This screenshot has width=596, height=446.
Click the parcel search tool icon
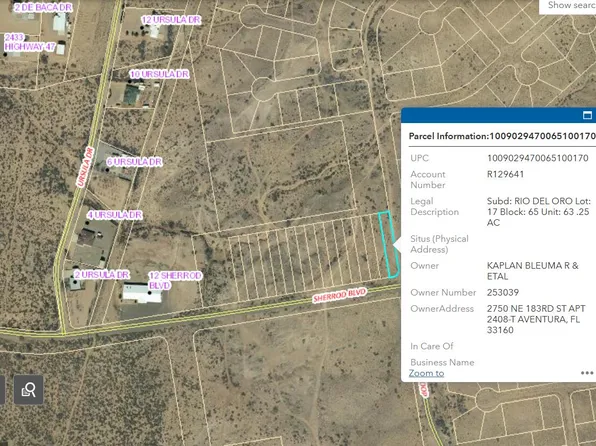(29, 389)
